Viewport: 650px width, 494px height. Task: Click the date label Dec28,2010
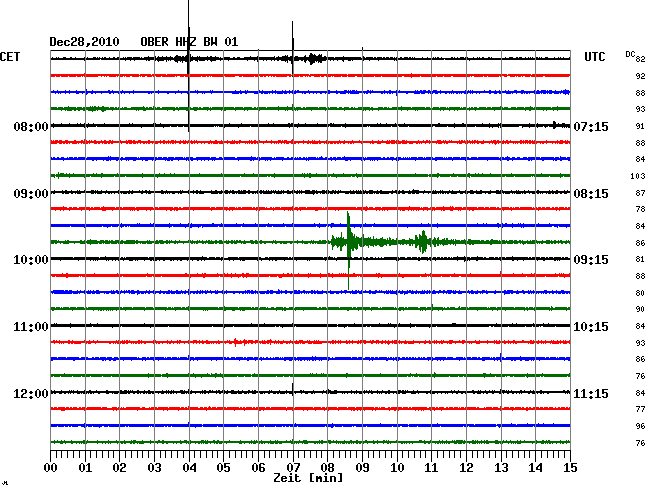84,42
